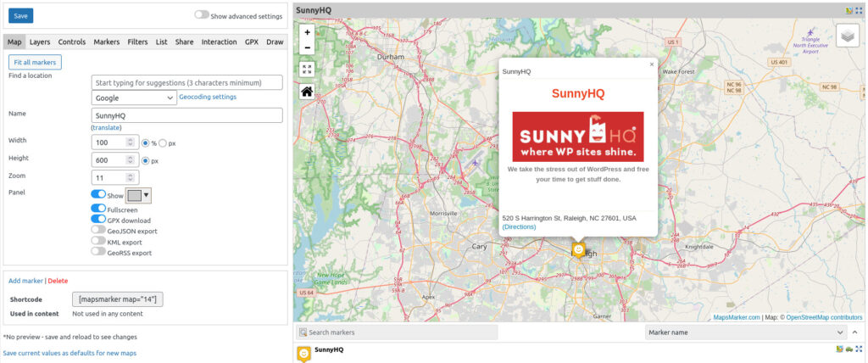
Task: Switch to the Interaction tab
Action: 220,42
